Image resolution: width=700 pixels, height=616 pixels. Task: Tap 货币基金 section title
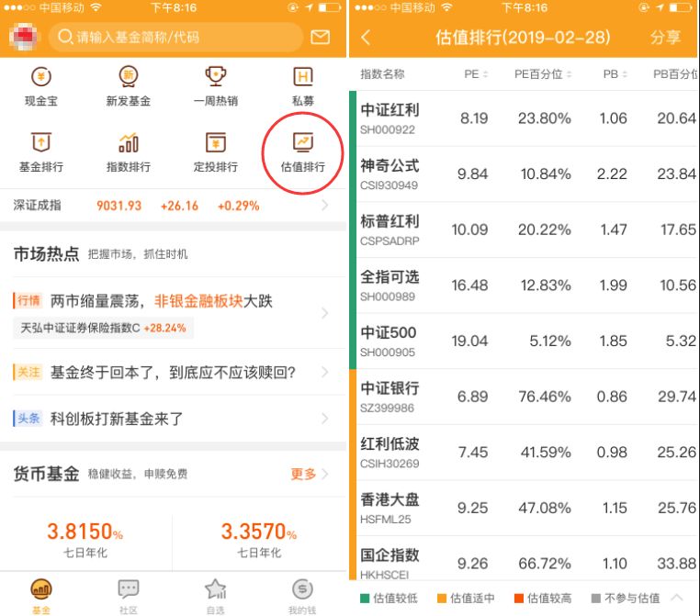(47, 474)
